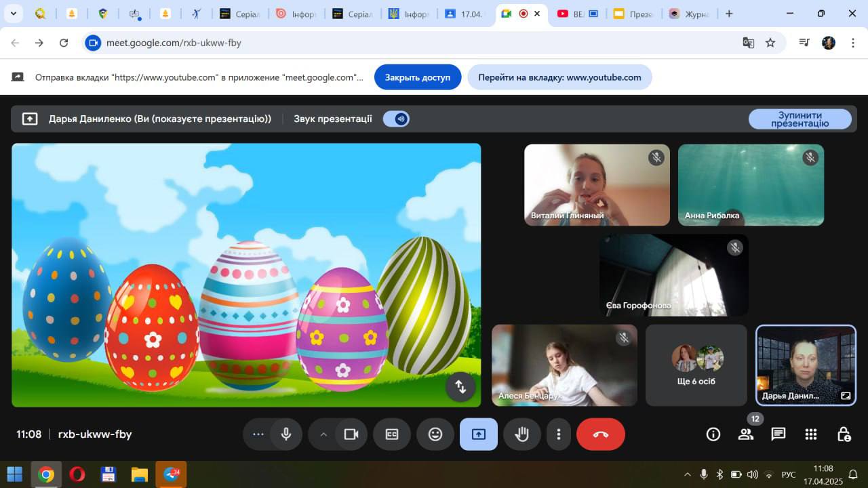Viewport: 868px width, 488px height.
Task: Open the meeting details info icon
Action: tap(713, 434)
